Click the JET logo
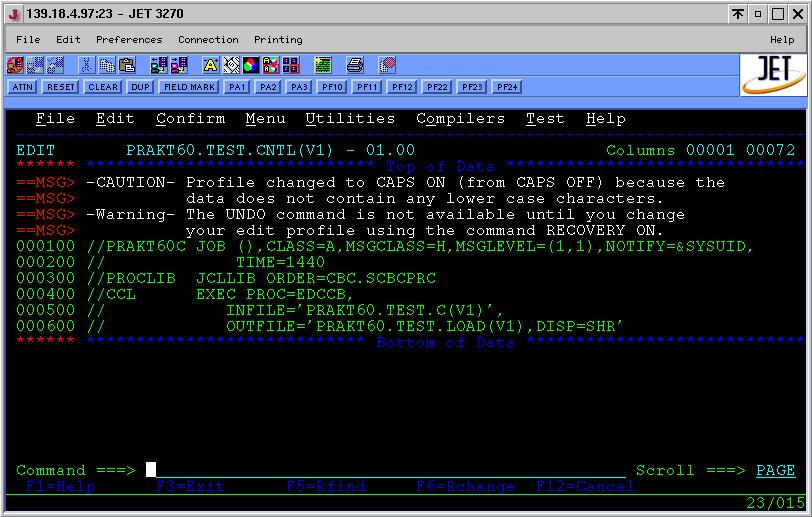The width and height of the screenshot is (812, 517). 773,73
